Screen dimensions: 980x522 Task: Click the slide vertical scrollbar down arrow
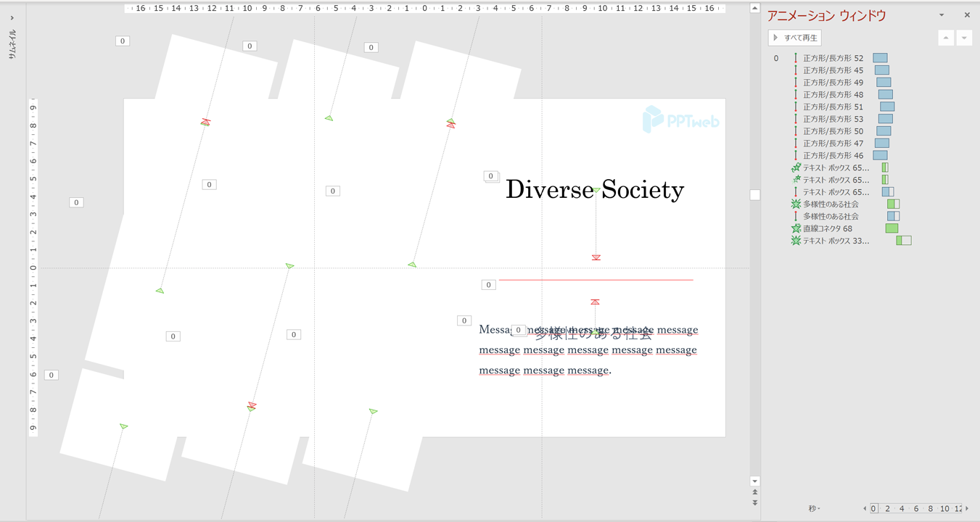pos(755,481)
